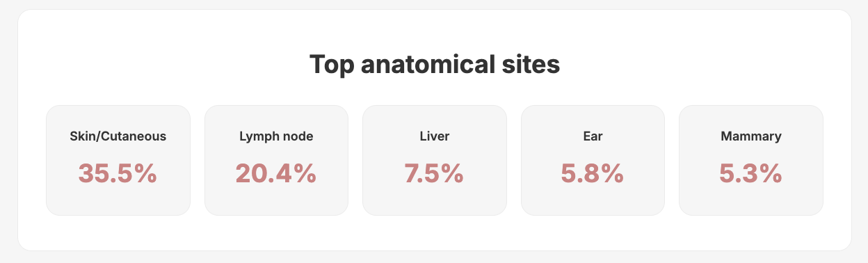The image size is (868, 263).
Task: Click the Ear label text
Action: [x=593, y=136]
